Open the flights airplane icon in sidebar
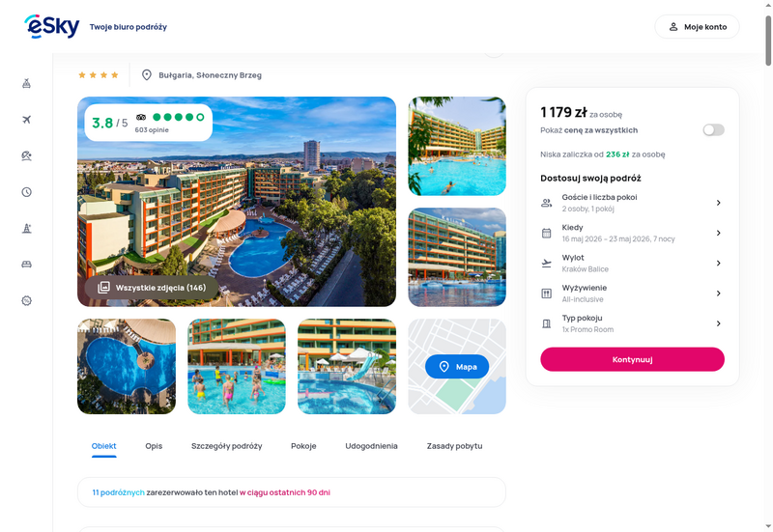Screen dimensions: 773x532 click(x=27, y=120)
